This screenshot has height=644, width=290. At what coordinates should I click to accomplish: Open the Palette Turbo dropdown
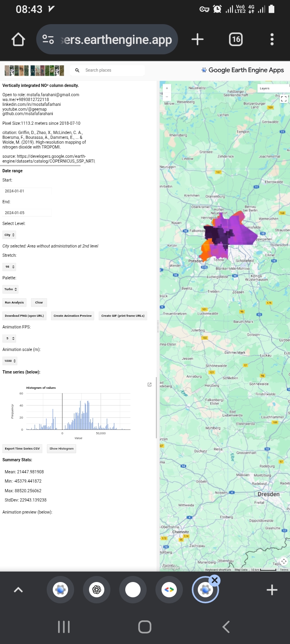[10, 289]
